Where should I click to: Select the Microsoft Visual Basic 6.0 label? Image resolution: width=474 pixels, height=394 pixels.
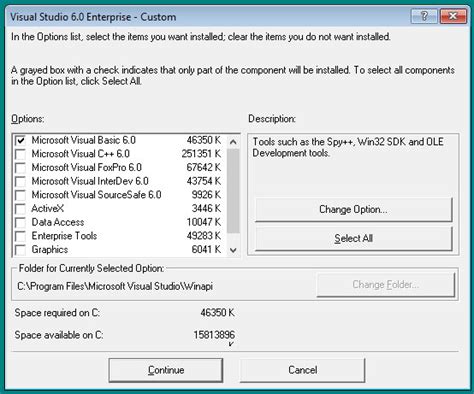pos(84,140)
